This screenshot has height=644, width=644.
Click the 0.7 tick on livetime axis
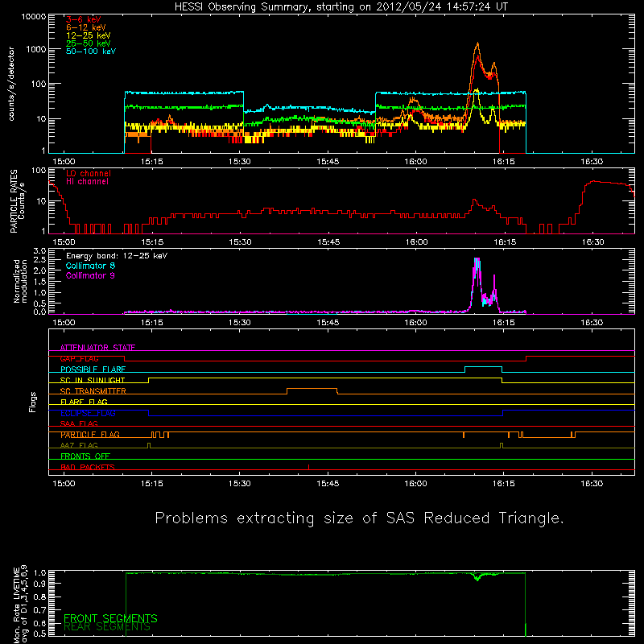point(39,610)
